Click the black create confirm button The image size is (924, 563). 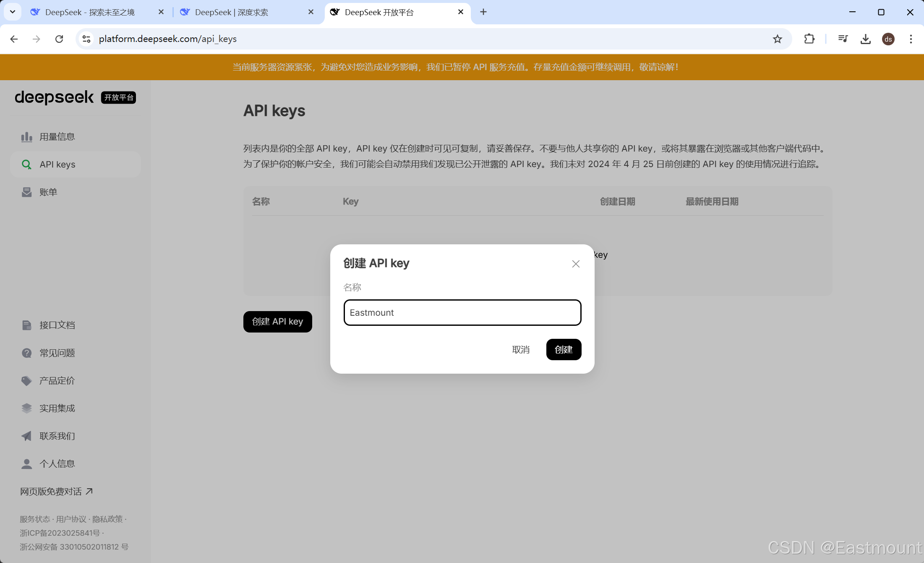(x=564, y=350)
